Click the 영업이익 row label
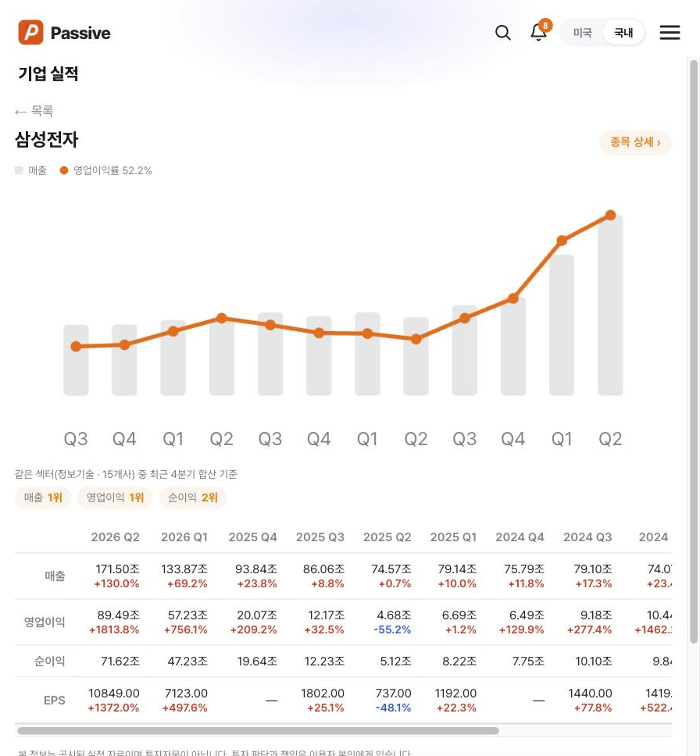The height and width of the screenshot is (756, 700). (x=45, y=622)
